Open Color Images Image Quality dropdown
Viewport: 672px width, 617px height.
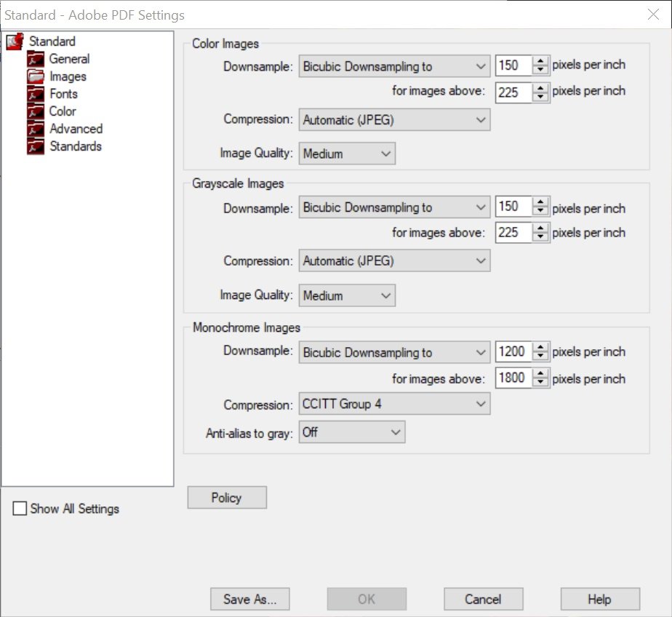tap(347, 154)
